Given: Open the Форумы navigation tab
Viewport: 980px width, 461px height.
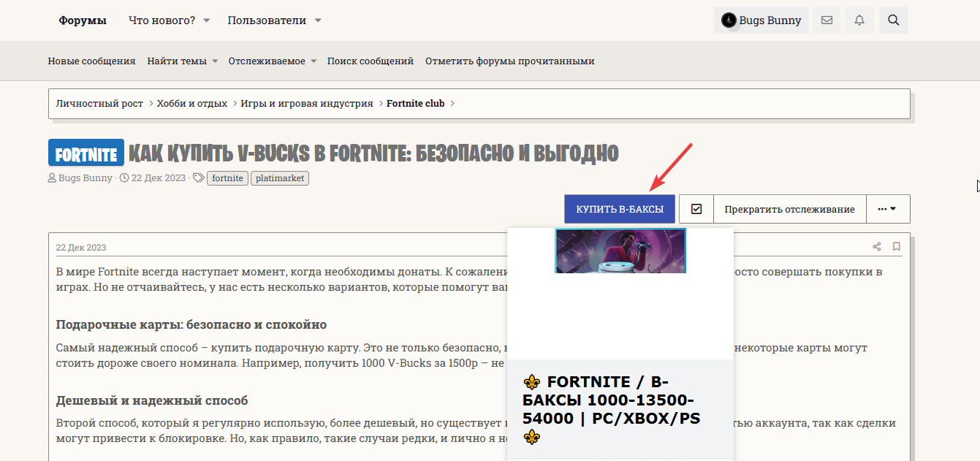Looking at the screenshot, I should (x=83, y=20).
